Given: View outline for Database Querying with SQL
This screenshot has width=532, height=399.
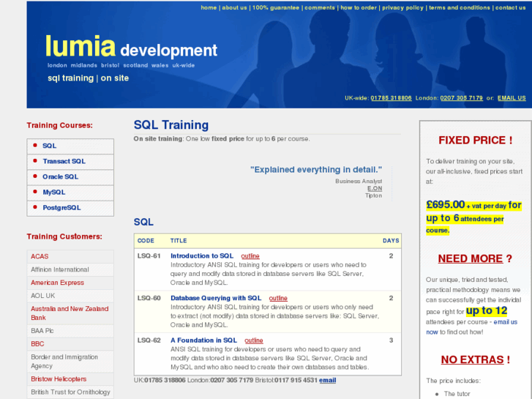Looking at the screenshot, I should [x=278, y=298].
